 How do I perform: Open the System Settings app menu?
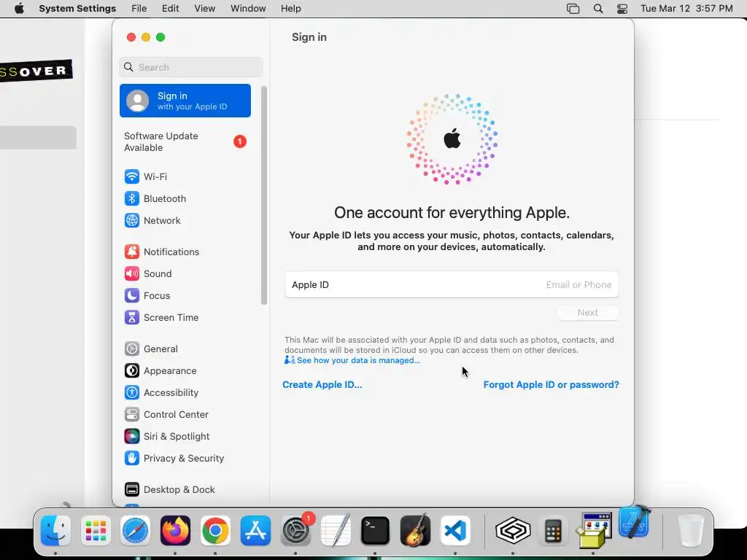pos(77,9)
